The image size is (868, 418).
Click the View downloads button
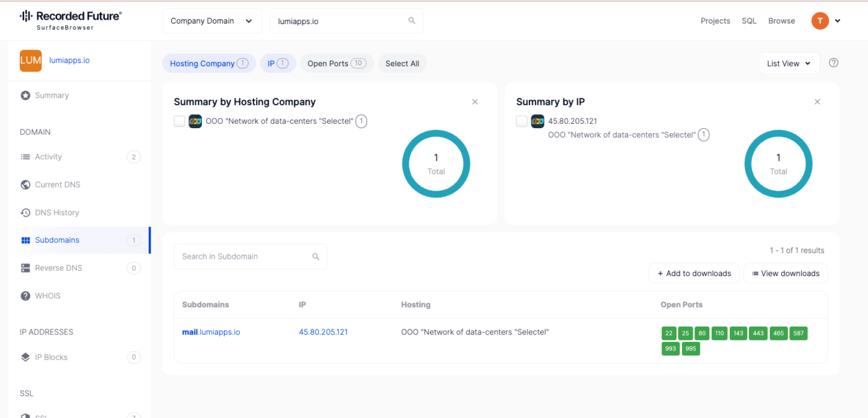point(786,273)
